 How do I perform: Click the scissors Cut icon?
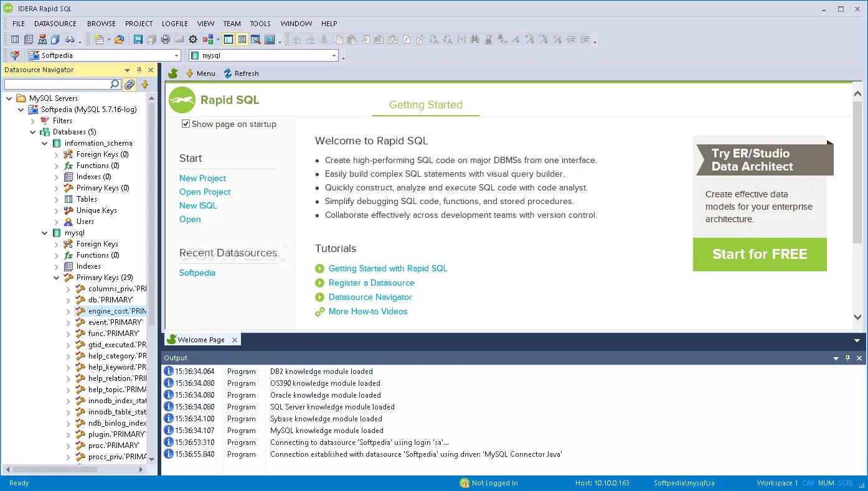tap(323, 39)
